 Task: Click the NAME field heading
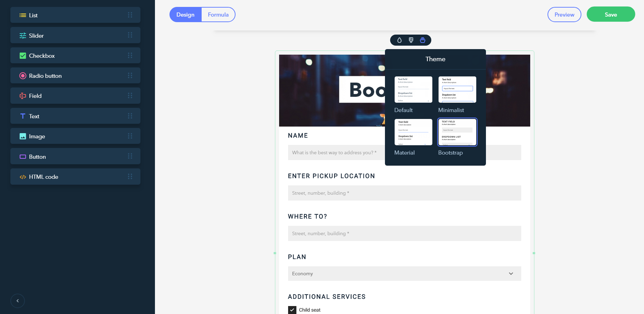pos(298,136)
